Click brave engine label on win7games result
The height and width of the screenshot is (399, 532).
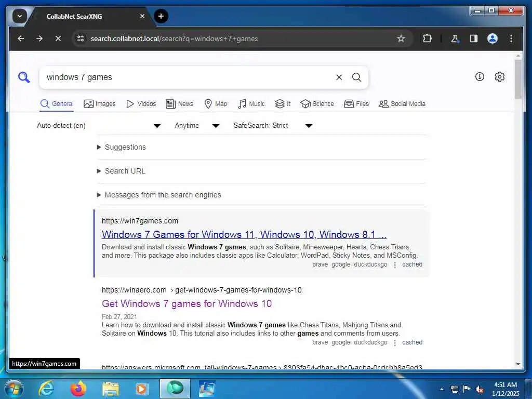(x=320, y=264)
